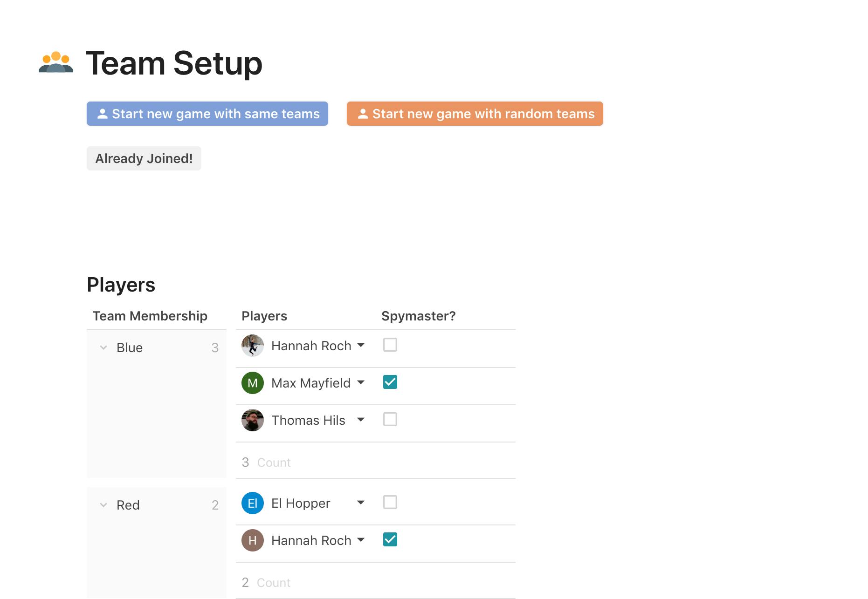
Task: Collapse the Red team group
Action: [103, 505]
